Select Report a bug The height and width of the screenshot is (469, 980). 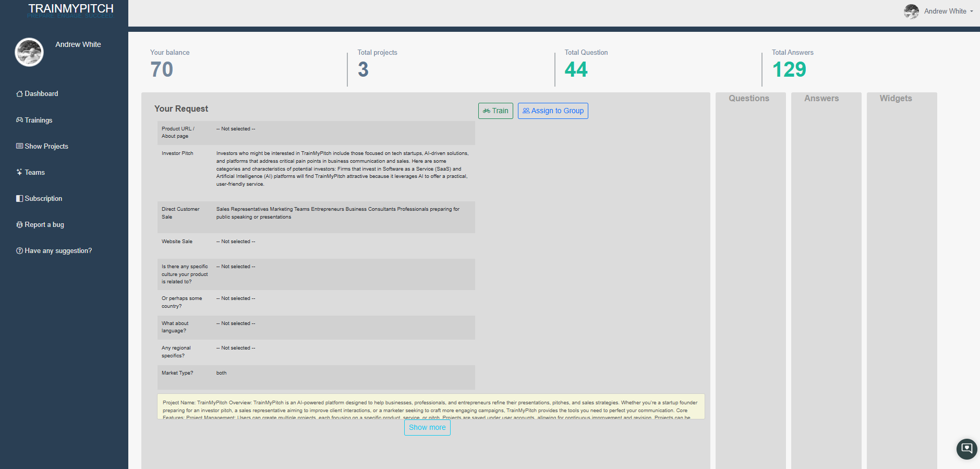[x=44, y=224]
